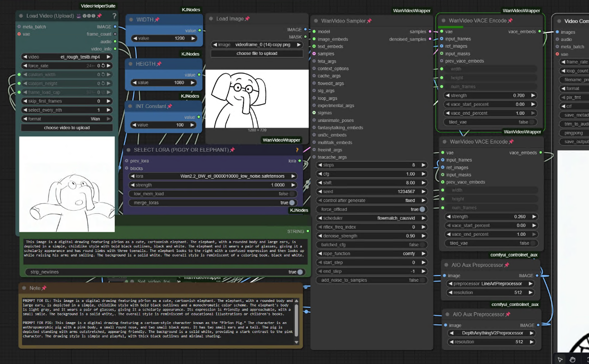Image resolution: width=589 pixels, height=364 pixels.
Task: Click the prompt text area above strip_newlines
Action: coord(166,252)
